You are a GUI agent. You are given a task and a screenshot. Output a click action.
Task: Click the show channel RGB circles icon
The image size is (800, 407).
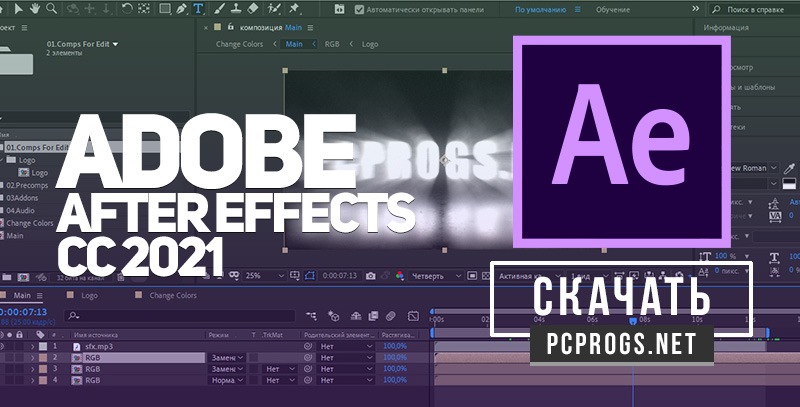[x=399, y=275]
